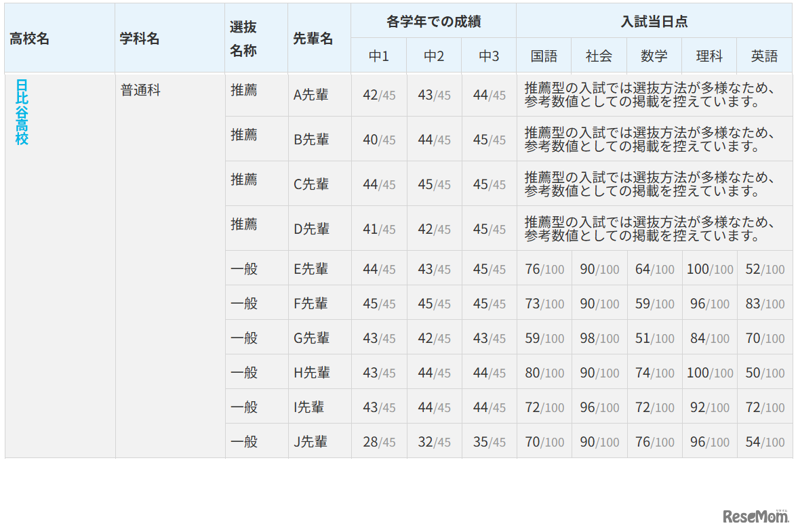
Task: Click the 中3 subheader
Action: tap(489, 56)
